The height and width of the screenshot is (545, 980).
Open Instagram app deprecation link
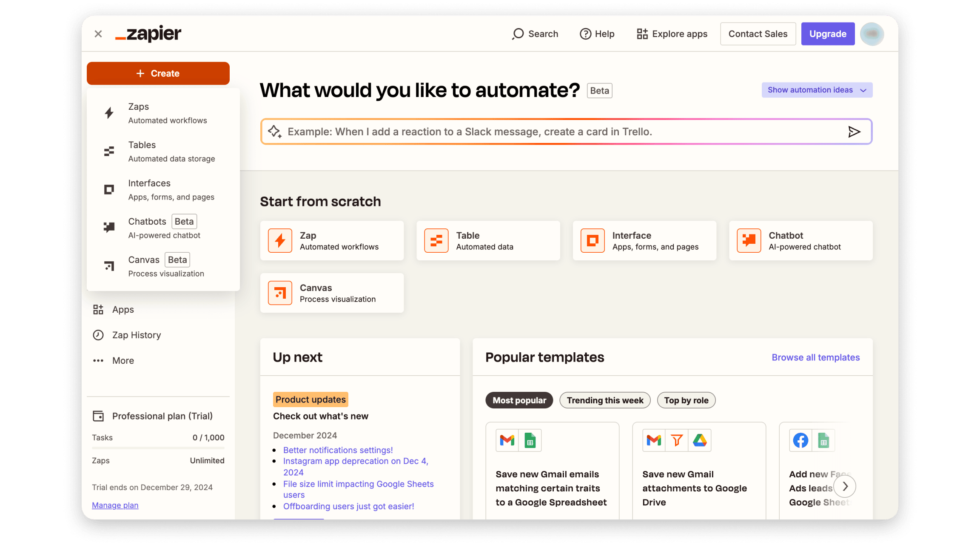(356, 466)
